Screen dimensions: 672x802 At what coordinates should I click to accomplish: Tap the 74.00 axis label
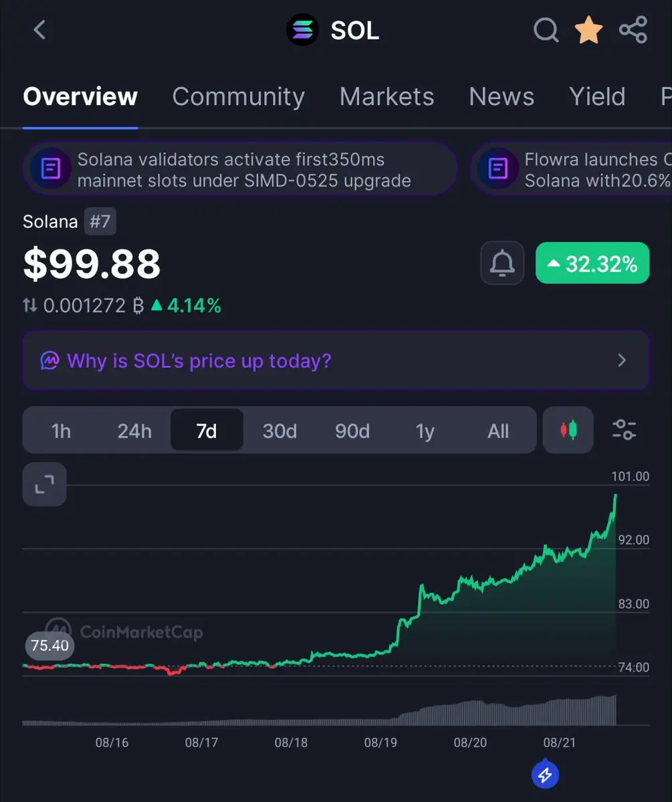[634, 668]
